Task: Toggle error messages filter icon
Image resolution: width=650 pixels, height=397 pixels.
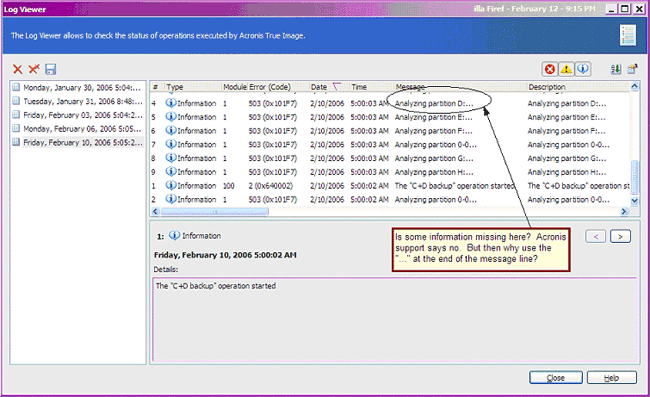Action: click(x=550, y=69)
